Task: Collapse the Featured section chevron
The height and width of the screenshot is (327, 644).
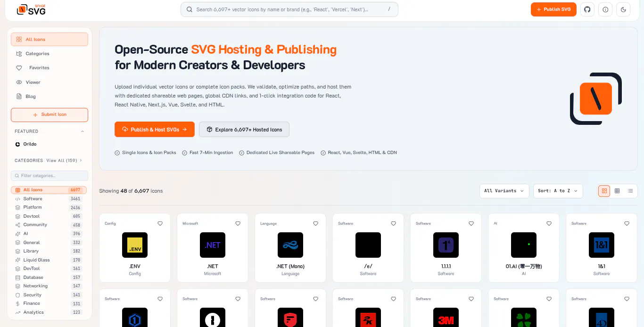Action: [x=83, y=131]
